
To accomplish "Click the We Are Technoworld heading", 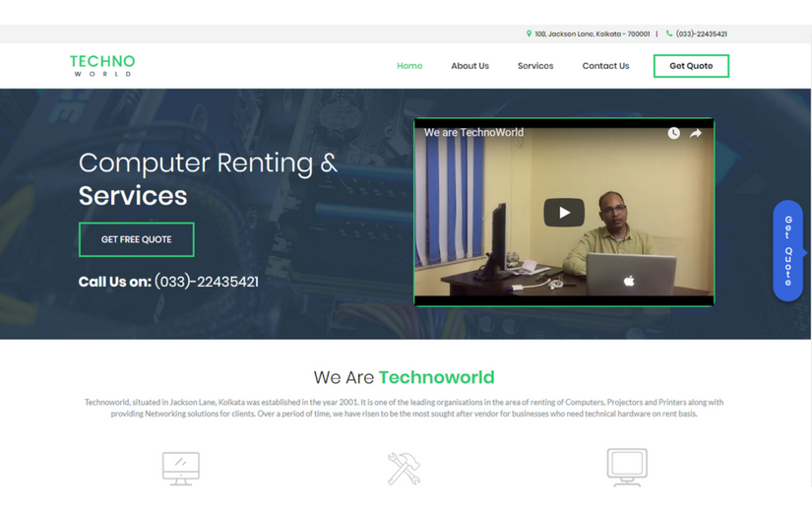I will tap(404, 377).
